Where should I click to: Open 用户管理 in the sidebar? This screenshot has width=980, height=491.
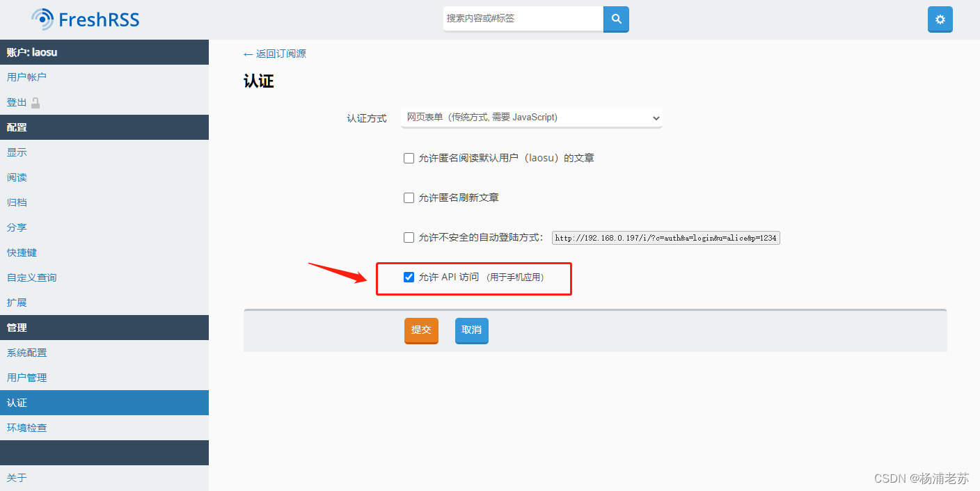coord(27,377)
